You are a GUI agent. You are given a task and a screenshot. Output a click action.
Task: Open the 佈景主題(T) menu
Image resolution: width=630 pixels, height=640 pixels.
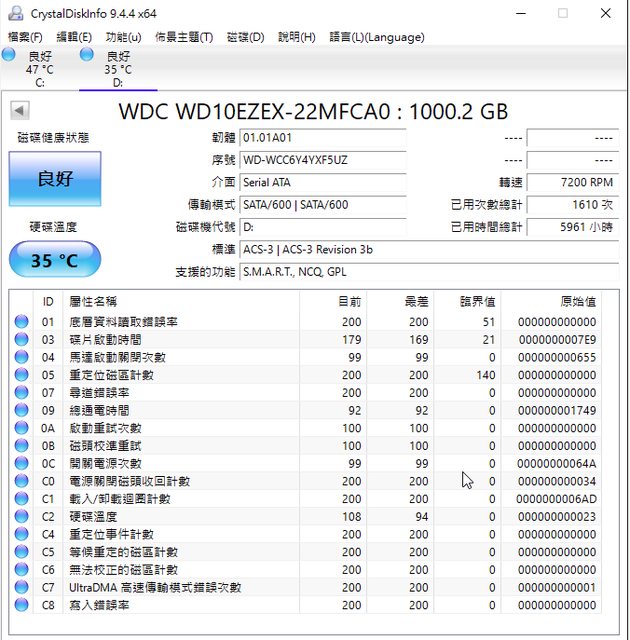(x=184, y=37)
